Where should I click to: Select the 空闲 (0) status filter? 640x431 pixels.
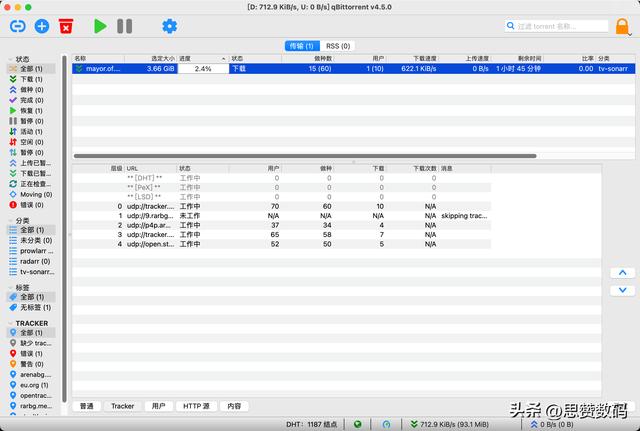(x=31, y=142)
